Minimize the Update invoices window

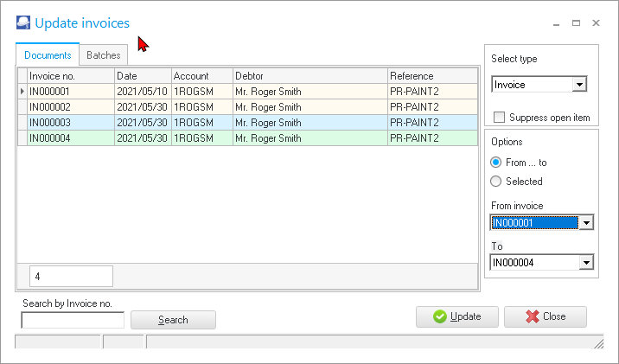pos(555,23)
